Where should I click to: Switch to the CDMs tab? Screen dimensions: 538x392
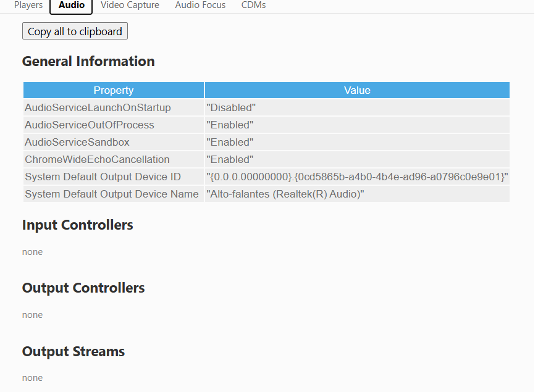coord(254,5)
